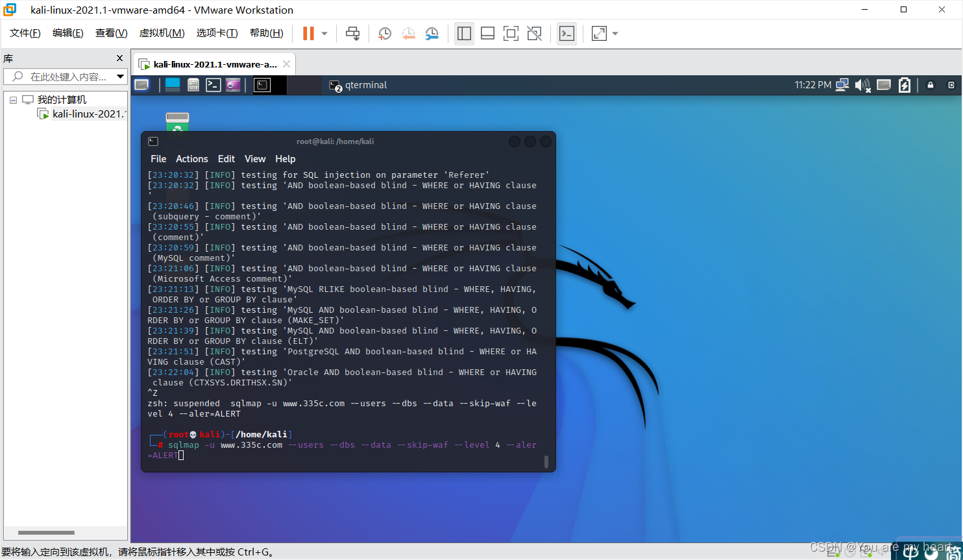Toggle Unity mode icon
963x560 pixels.
point(535,33)
